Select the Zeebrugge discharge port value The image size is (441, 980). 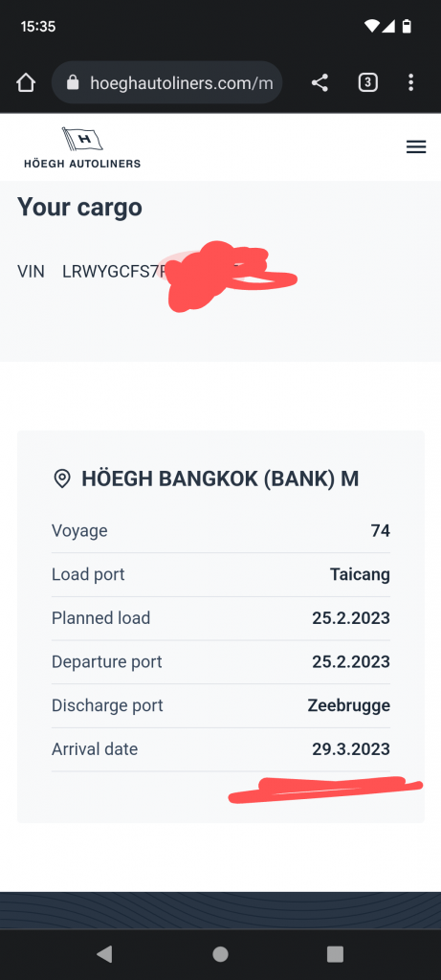tap(349, 705)
